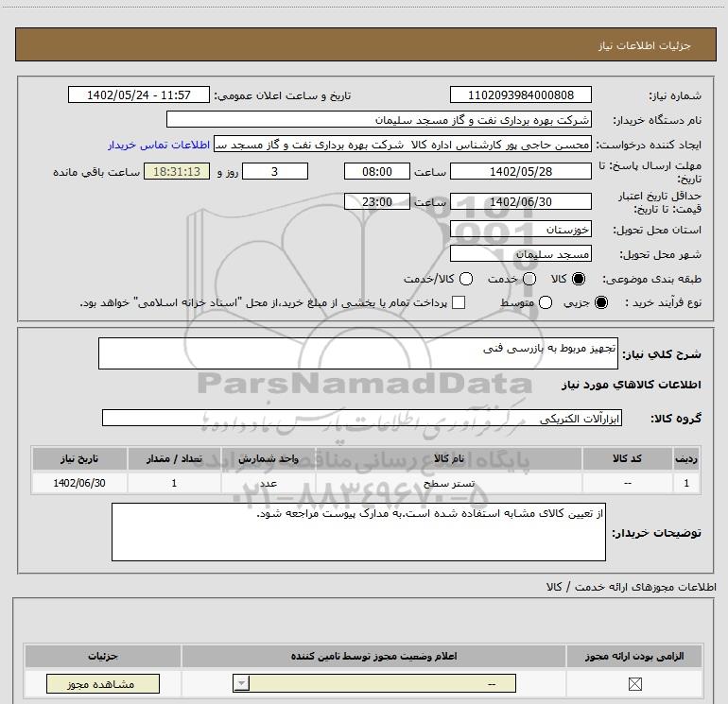Select the کالا radio button

click(x=579, y=279)
